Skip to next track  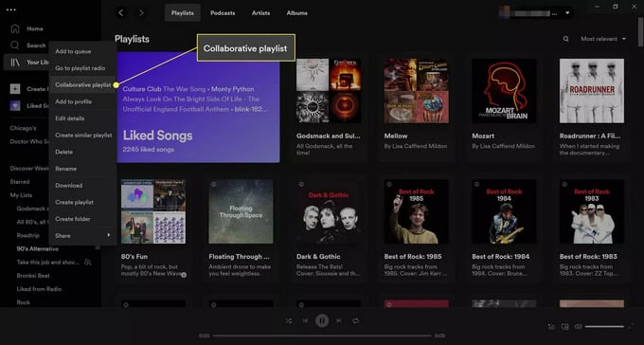[x=339, y=320]
